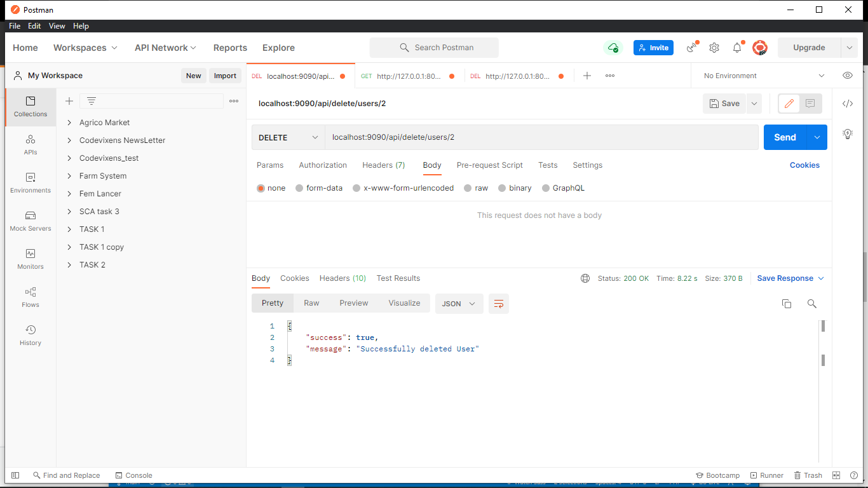868x488 pixels.
Task: Click the blue Send button
Action: pyautogui.click(x=785, y=137)
